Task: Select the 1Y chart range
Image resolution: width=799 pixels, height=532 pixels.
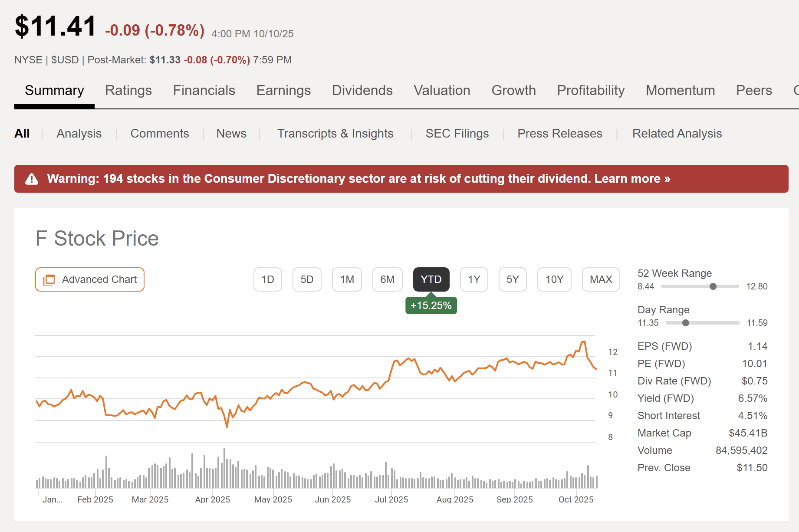Action: 474,279
